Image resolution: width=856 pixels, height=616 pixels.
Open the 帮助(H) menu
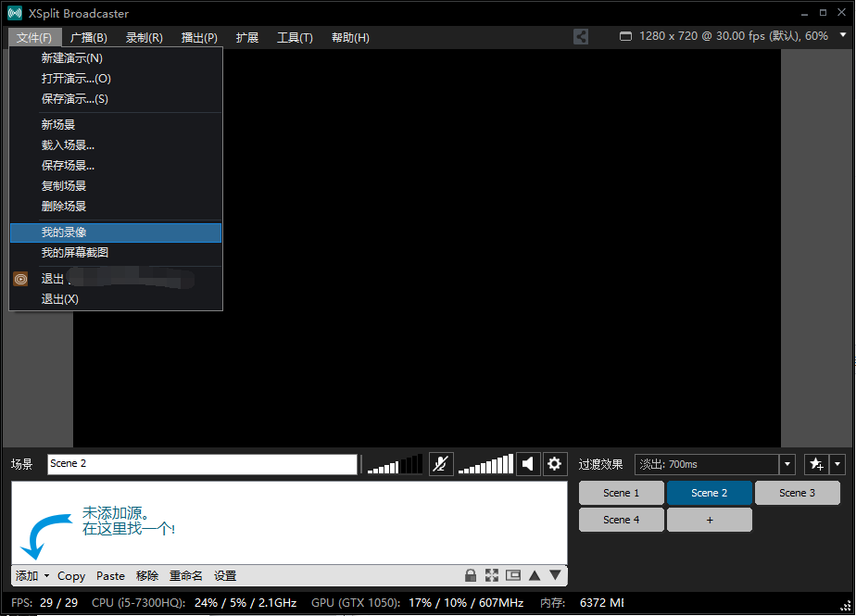(x=350, y=38)
